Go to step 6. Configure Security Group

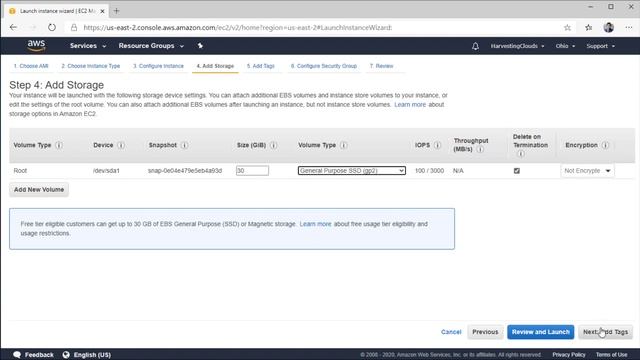pos(324,66)
